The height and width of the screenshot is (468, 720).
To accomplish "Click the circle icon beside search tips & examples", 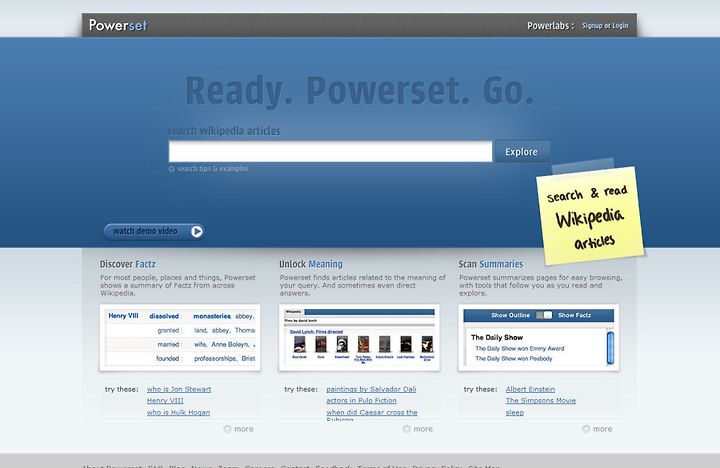I will (x=171, y=169).
